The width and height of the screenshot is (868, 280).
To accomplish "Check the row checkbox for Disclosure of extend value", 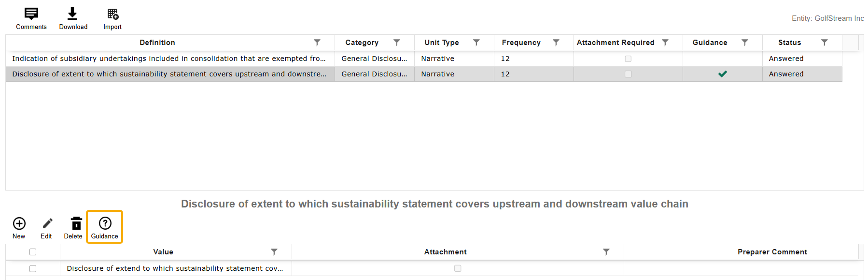I will click(33, 268).
